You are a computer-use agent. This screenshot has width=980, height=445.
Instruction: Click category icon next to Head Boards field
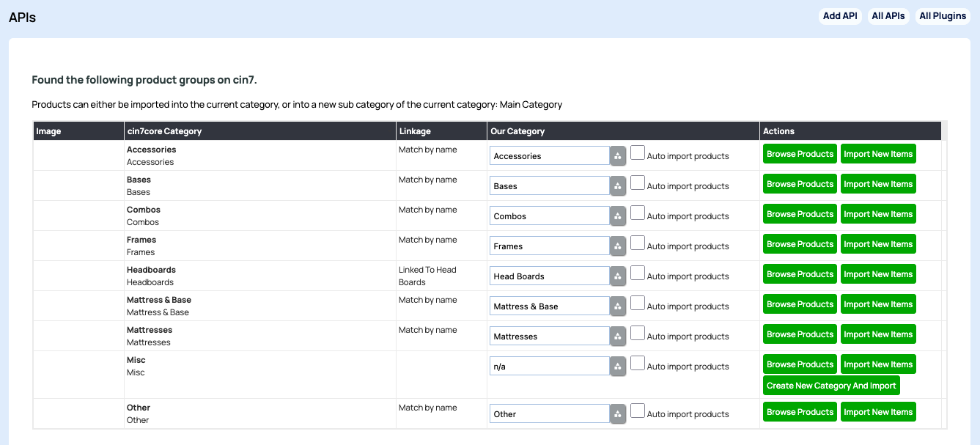pyautogui.click(x=618, y=276)
